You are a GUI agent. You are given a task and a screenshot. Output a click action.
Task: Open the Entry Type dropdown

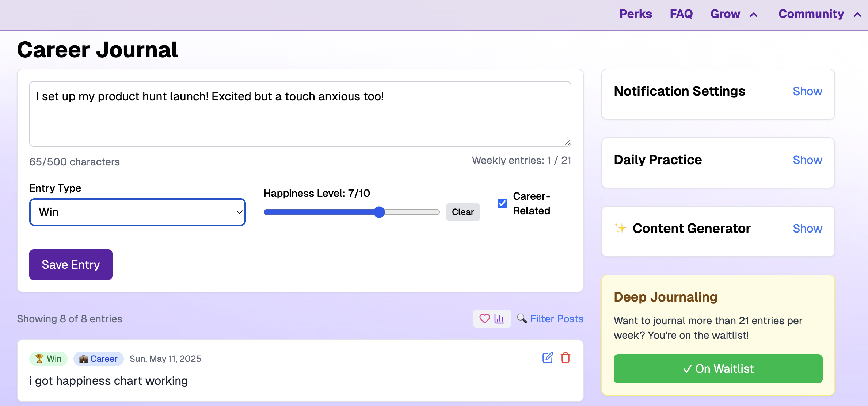tap(137, 212)
